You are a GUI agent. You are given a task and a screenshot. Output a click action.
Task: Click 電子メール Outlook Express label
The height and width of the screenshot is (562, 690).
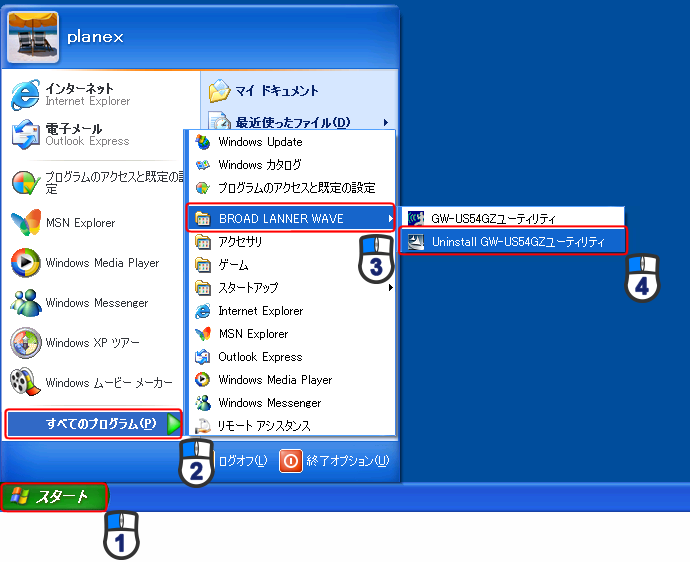tap(87, 134)
